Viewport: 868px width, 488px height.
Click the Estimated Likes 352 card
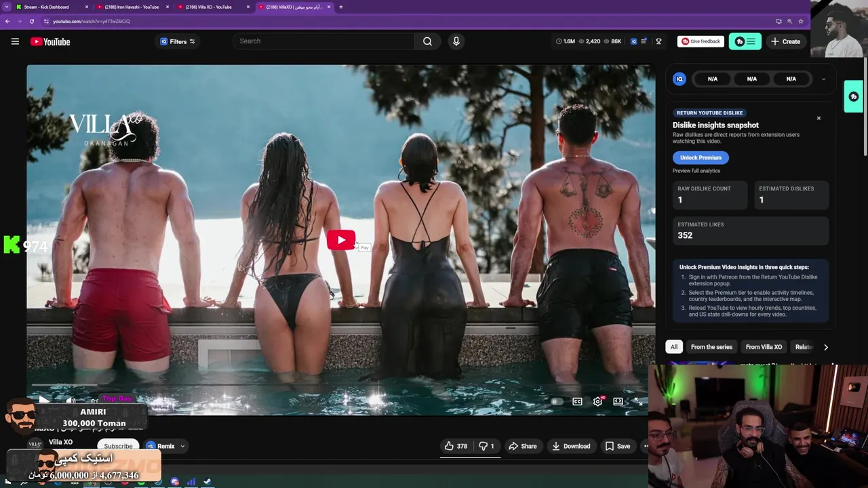point(751,230)
